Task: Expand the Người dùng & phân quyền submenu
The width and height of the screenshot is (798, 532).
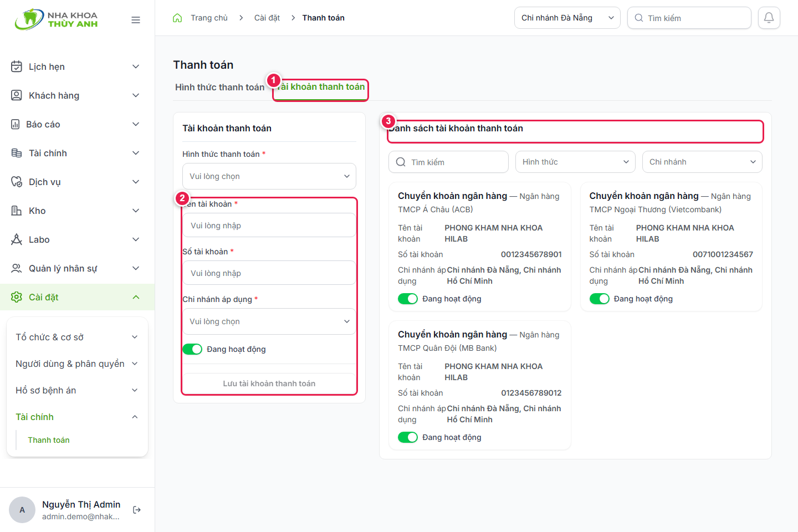Action: pyautogui.click(x=77, y=364)
